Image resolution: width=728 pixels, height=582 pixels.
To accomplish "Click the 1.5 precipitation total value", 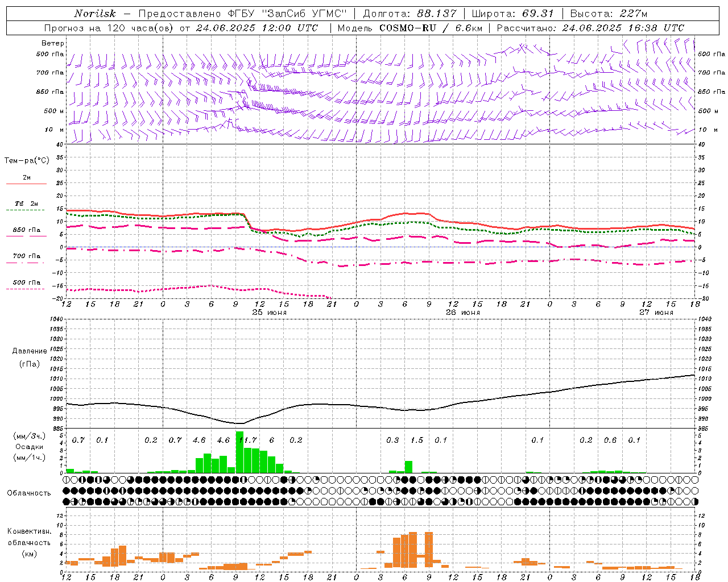I will coord(417,440).
